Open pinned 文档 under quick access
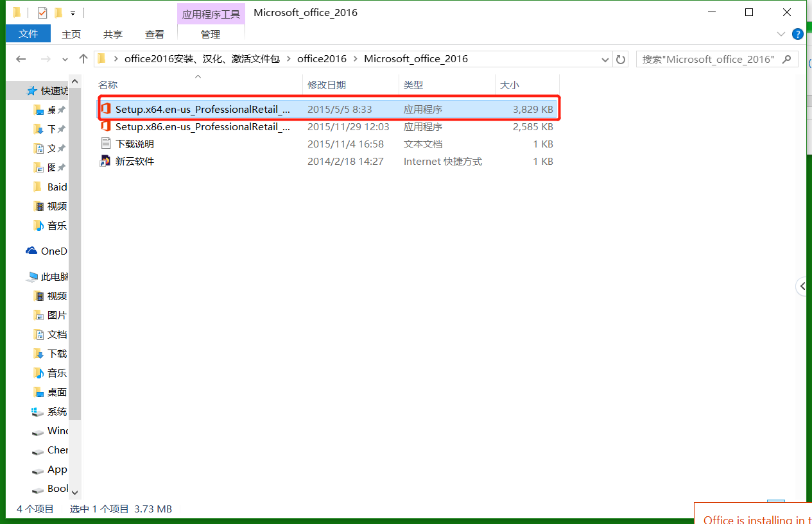Viewport: 812px width, 524px height. [50, 148]
